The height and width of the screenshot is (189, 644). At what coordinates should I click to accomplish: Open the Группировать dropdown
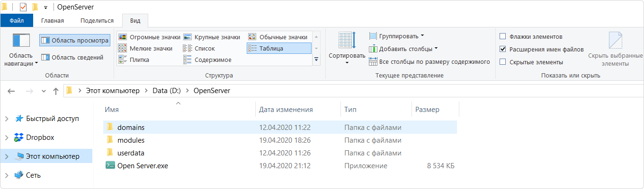397,36
